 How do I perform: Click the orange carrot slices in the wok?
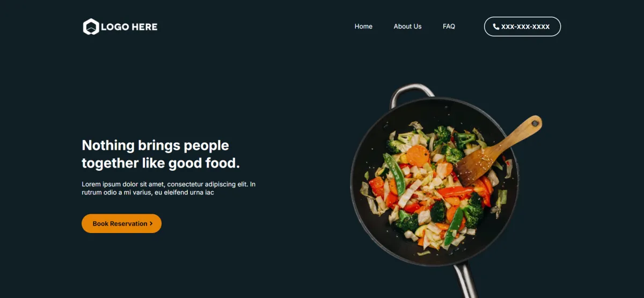418,155
